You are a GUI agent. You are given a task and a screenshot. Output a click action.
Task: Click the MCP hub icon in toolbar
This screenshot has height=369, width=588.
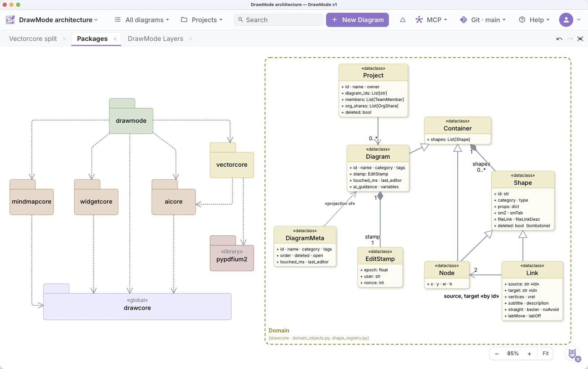[419, 20]
